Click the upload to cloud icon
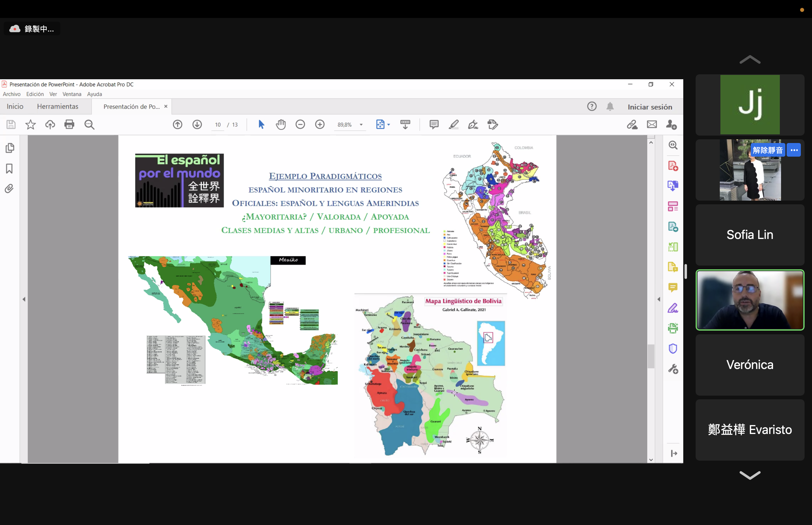 click(x=50, y=124)
